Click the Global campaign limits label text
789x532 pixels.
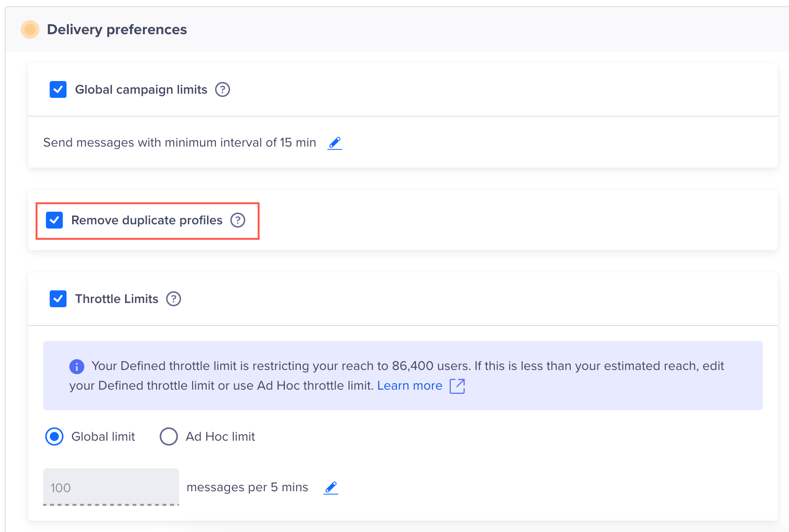pyautogui.click(x=141, y=89)
